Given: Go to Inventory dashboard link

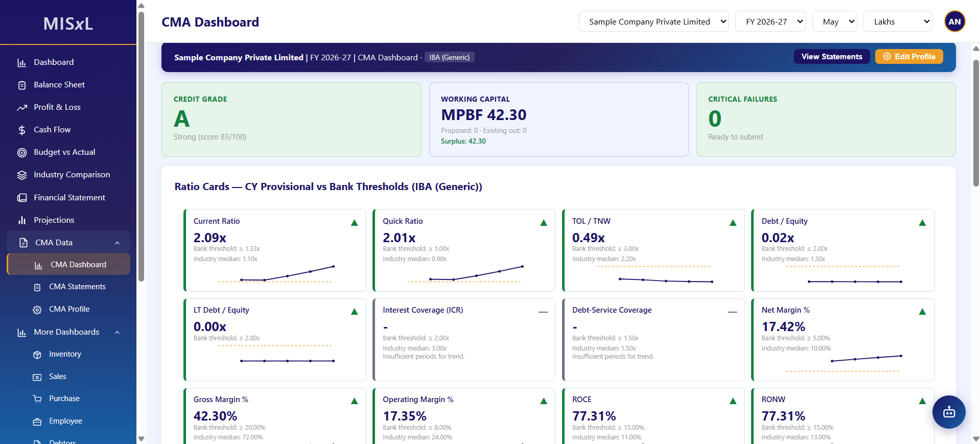Looking at the screenshot, I should [x=68, y=354].
